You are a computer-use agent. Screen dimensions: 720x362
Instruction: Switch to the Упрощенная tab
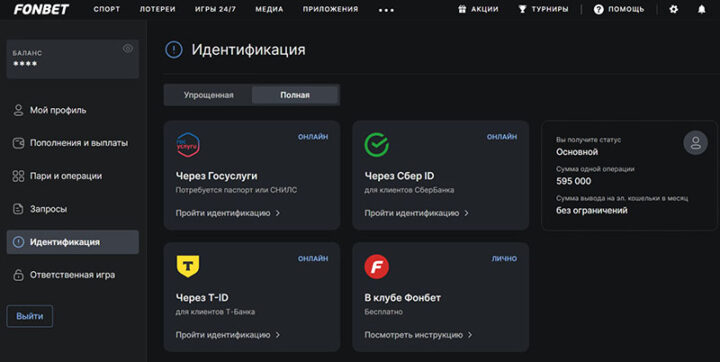[208, 95]
